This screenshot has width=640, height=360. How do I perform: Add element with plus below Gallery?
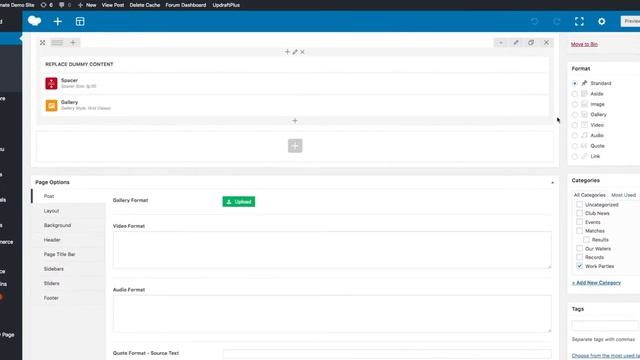tap(295, 120)
